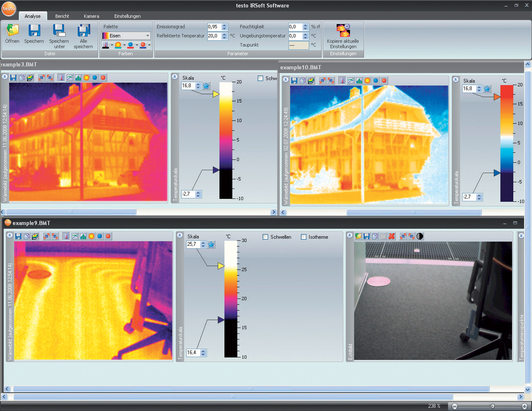Save image in example10.BMT toolbar
Image resolution: width=532 pixels, height=411 pixels.
[x=294, y=81]
